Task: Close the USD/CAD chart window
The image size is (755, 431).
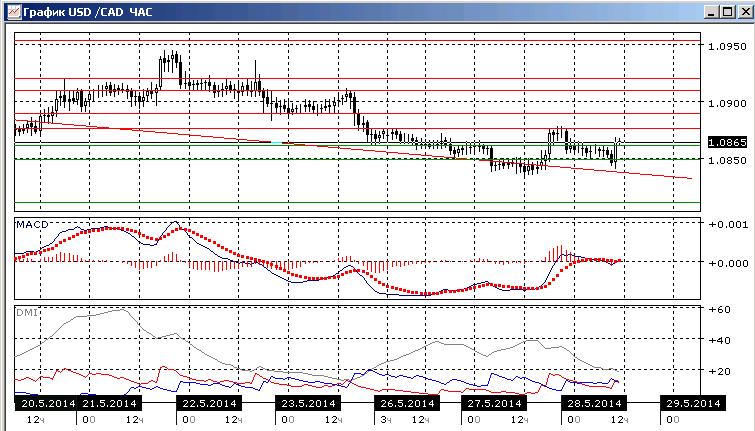Action: (744, 12)
